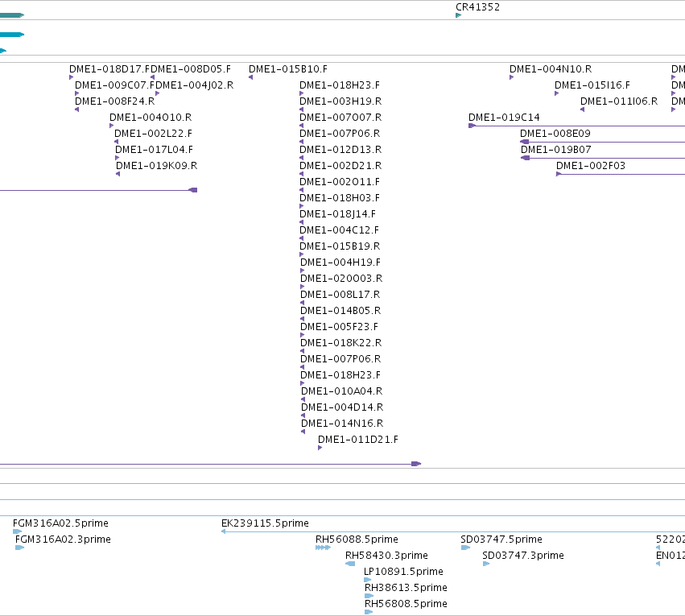Click the SD03747.5prime EST label
Image resolution: width=685 pixels, height=616 pixels.
click(x=501, y=540)
